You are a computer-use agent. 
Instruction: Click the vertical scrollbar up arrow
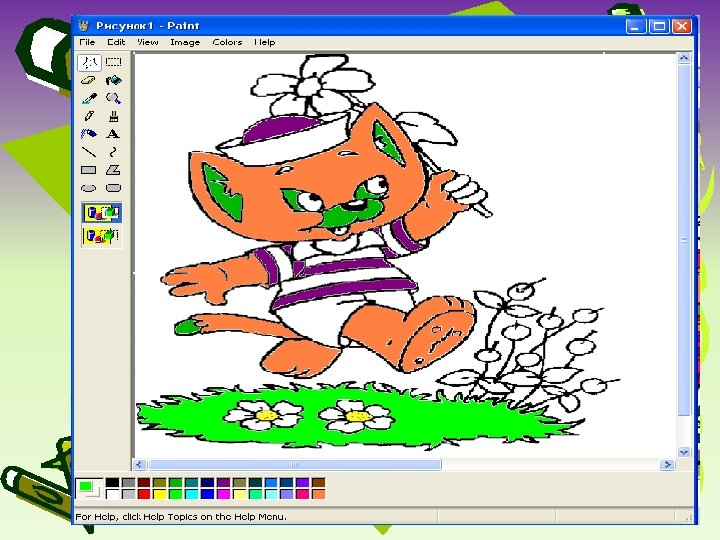[684, 58]
